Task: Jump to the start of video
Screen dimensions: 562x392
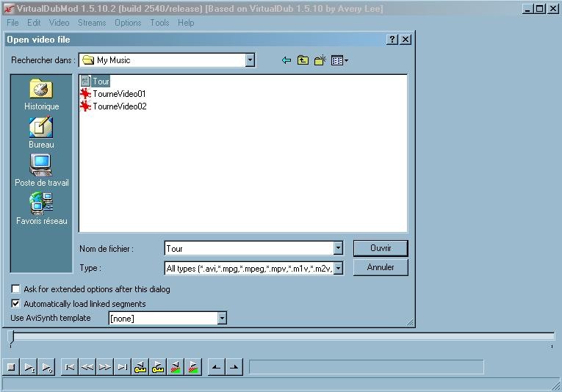Action: pyautogui.click(x=70, y=367)
